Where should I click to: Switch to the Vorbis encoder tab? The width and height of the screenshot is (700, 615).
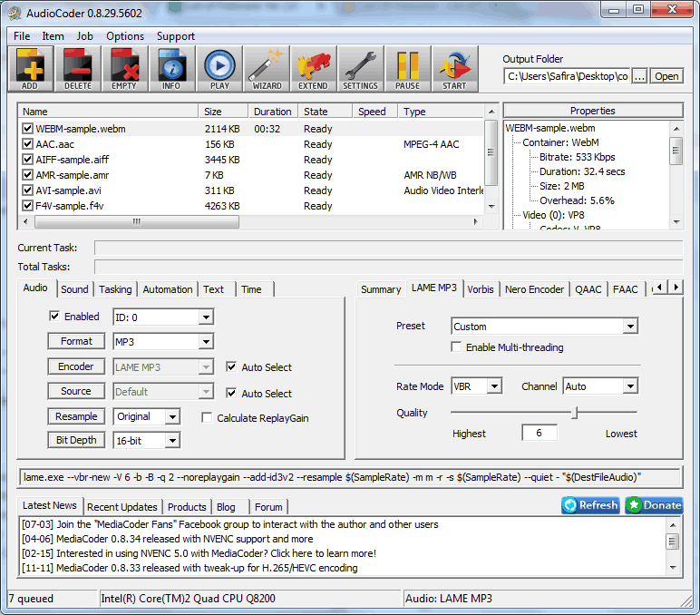[481, 289]
